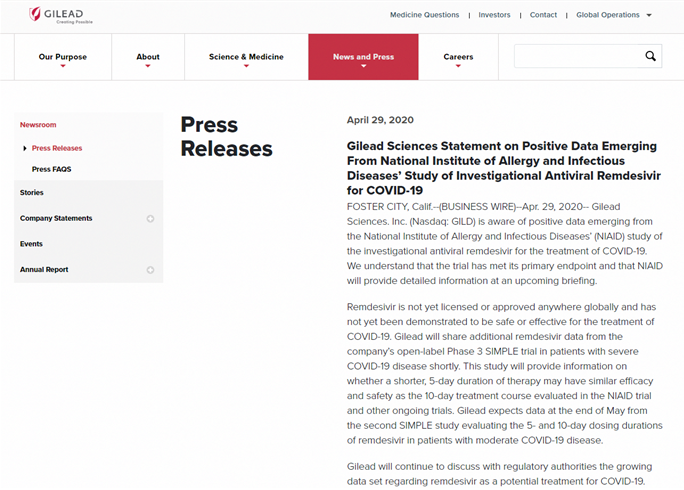Click the paragraph starting 'FOSTER CITY, Calif.'
The image size is (684, 490).
coord(505,243)
